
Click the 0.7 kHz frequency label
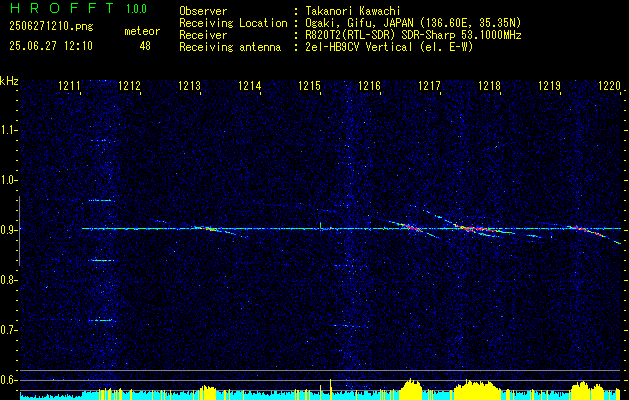click(x=8, y=330)
